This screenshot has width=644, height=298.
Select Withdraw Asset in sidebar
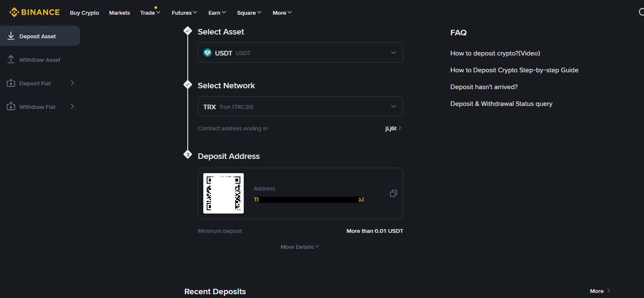coord(40,60)
